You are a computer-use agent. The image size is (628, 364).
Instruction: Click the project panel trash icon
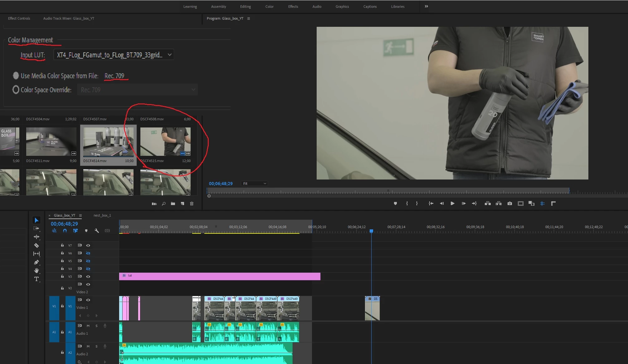[192, 204]
